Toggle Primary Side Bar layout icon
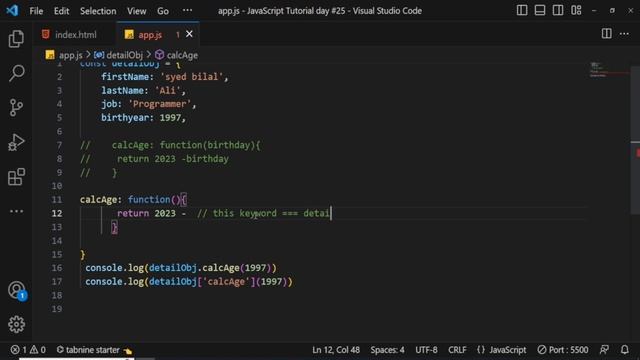The height and width of the screenshot is (360, 640). click(x=522, y=10)
